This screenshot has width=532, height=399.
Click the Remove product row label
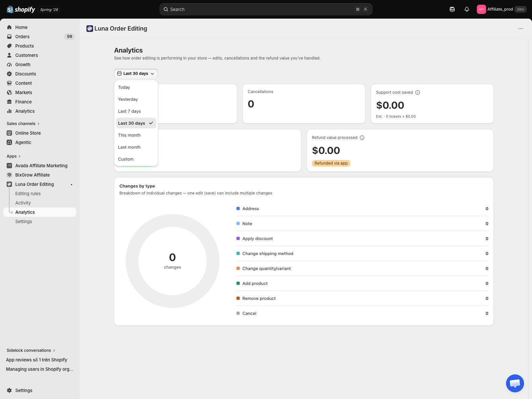click(x=259, y=299)
